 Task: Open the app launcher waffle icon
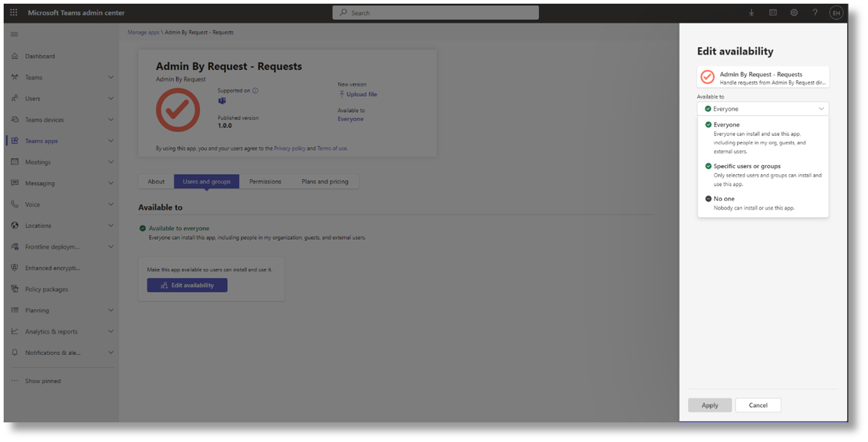pyautogui.click(x=14, y=12)
